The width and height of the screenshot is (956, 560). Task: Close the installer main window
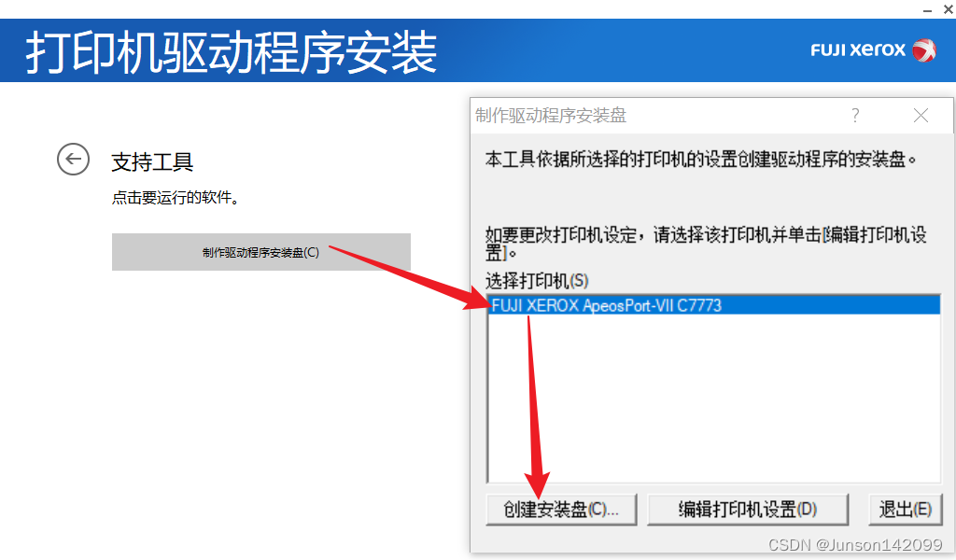[x=949, y=9]
